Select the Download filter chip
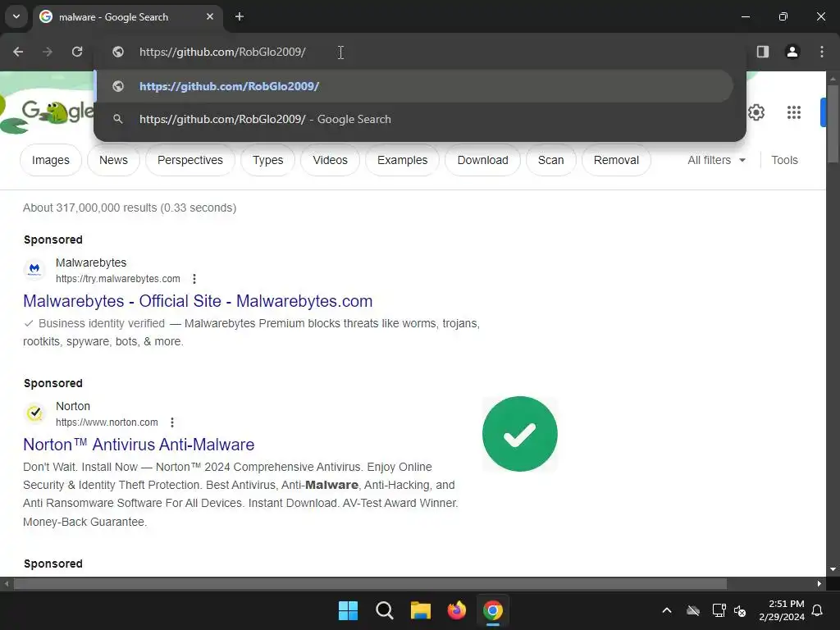 click(482, 160)
